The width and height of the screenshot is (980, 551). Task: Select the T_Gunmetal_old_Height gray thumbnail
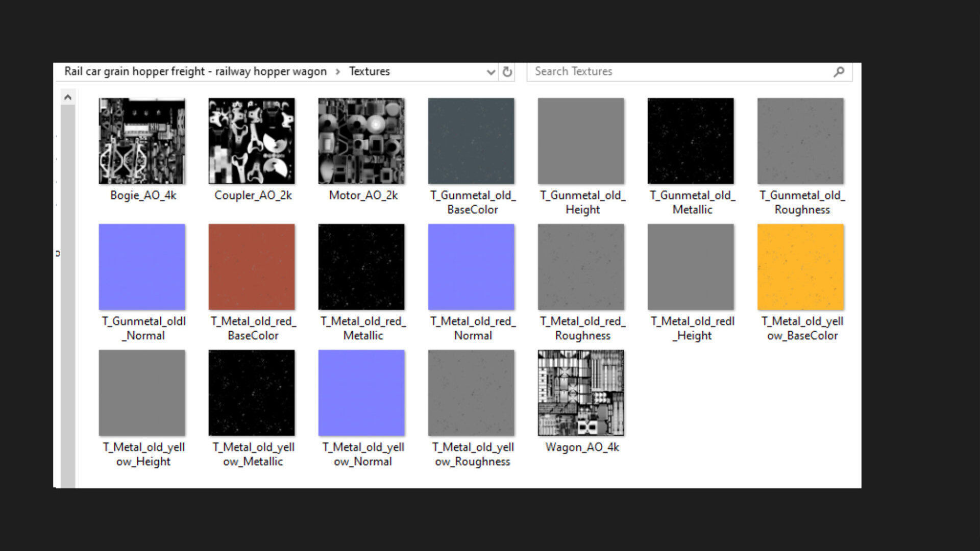tap(581, 141)
